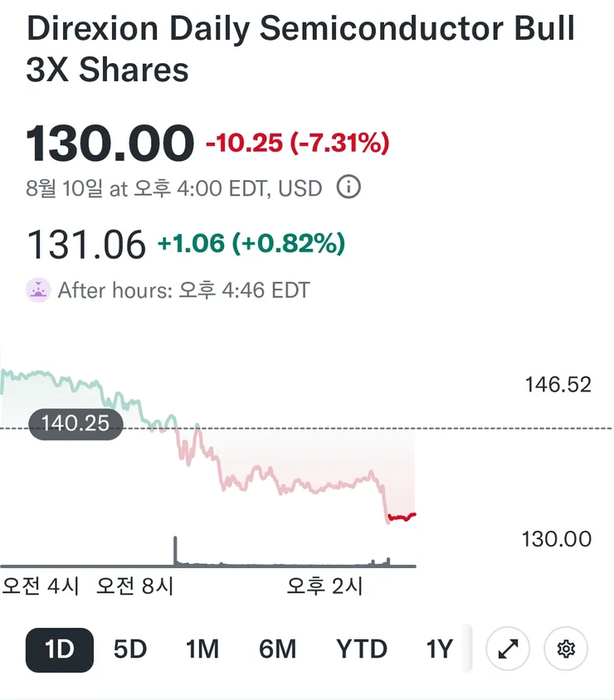The height and width of the screenshot is (700, 614).
Task: Switch to the 5D time range
Action: (x=130, y=649)
